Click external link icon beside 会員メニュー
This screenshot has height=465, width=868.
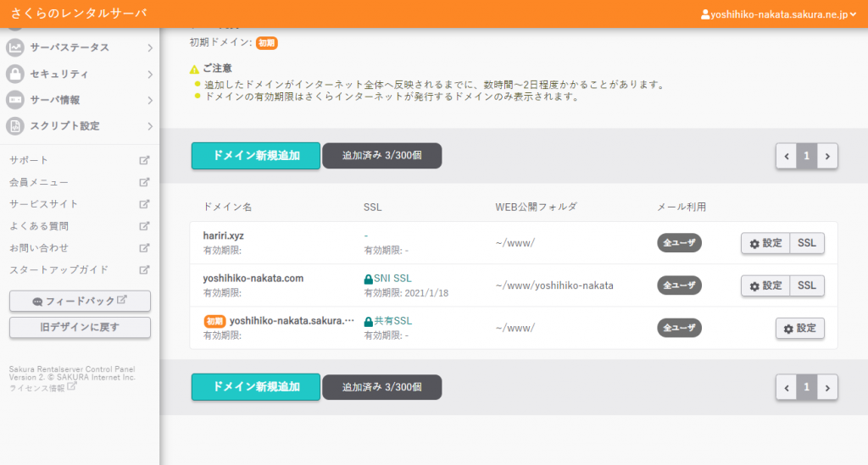point(144,182)
